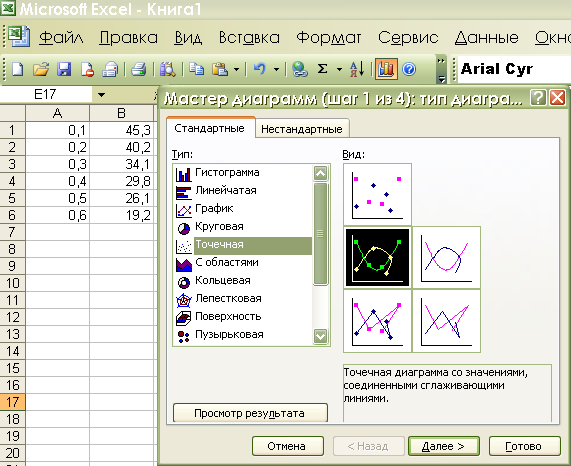This screenshot has width=571, height=466.
Task: Click the cell containing 45,3
Action: (121, 130)
